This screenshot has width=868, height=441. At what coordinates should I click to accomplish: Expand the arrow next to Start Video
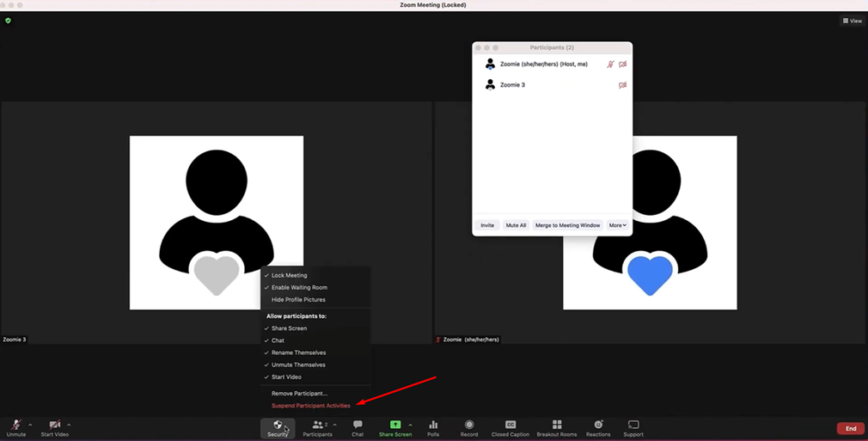69,425
